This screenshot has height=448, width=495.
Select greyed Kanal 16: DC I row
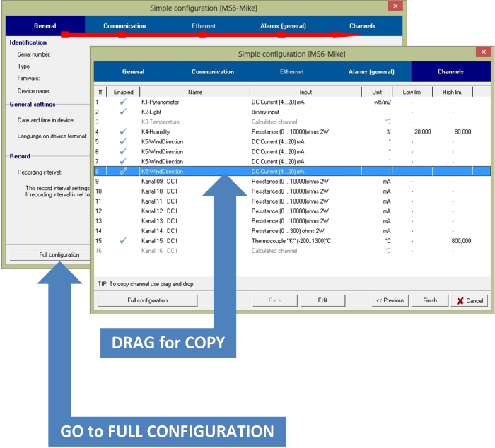[292, 251]
